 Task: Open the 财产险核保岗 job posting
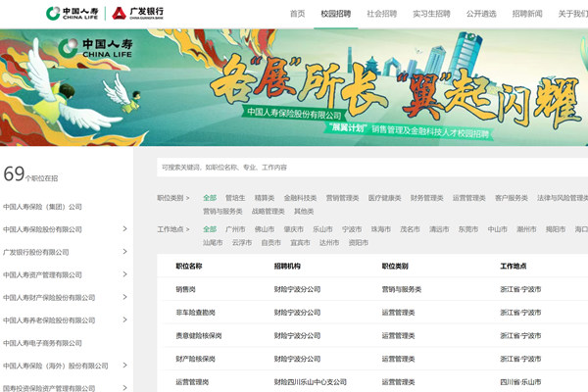[x=195, y=359]
